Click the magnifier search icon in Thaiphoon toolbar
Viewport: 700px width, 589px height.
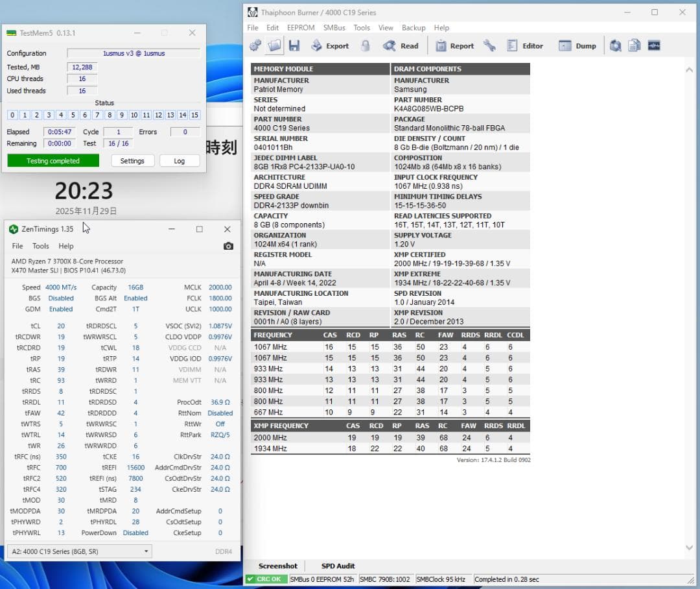[616, 45]
